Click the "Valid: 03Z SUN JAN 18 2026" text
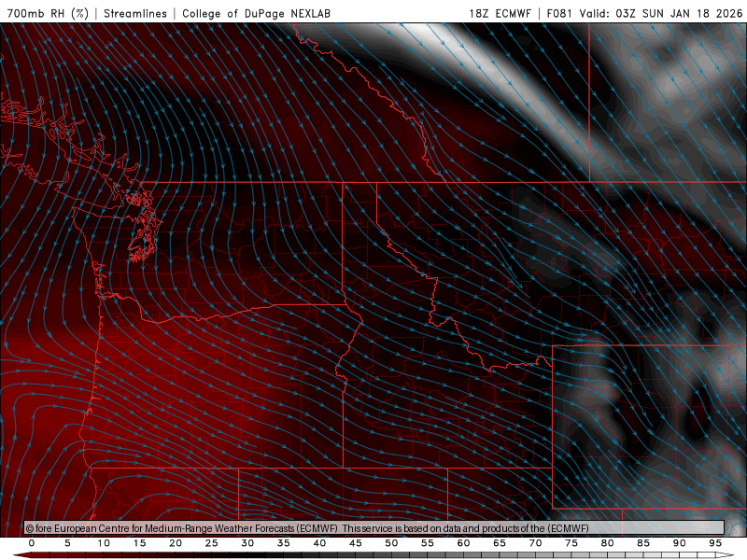Image resolution: width=747 pixels, height=560 pixels. point(661,13)
